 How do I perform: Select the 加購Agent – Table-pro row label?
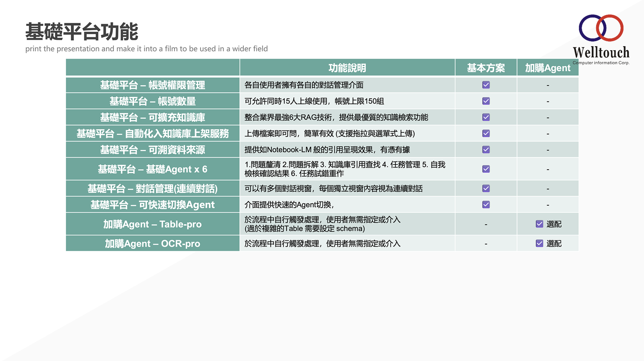[x=152, y=224]
